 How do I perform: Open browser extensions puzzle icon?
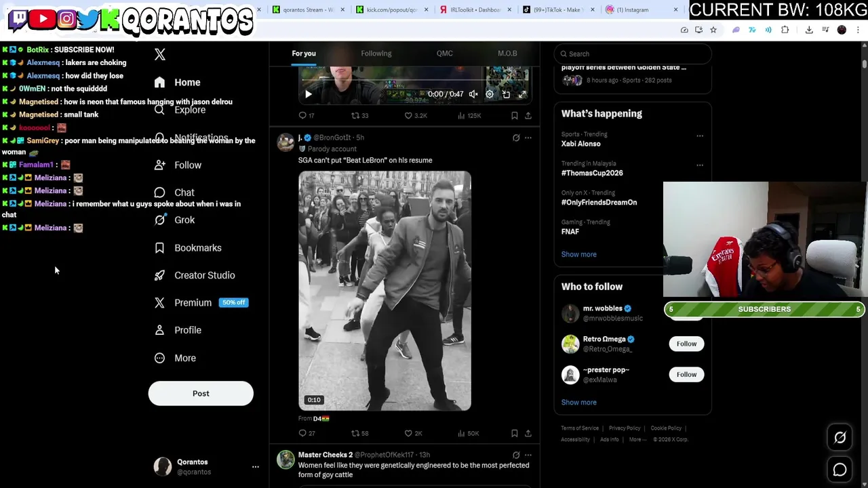coord(785,30)
